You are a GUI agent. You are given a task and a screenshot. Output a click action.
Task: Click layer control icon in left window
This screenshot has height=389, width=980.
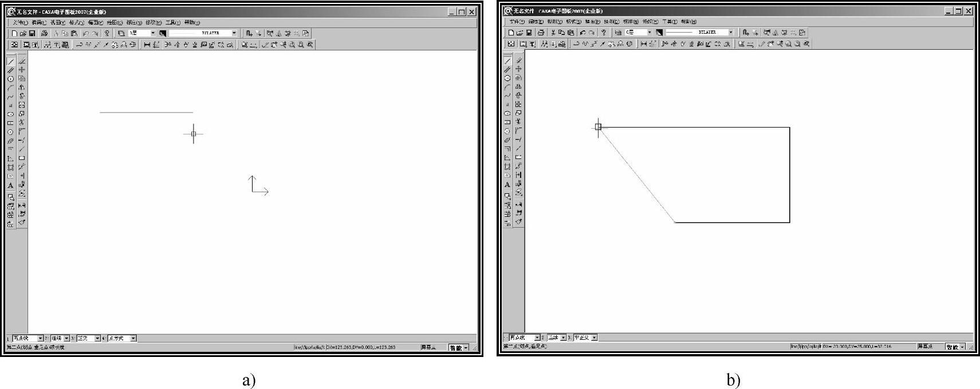point(121,33)
